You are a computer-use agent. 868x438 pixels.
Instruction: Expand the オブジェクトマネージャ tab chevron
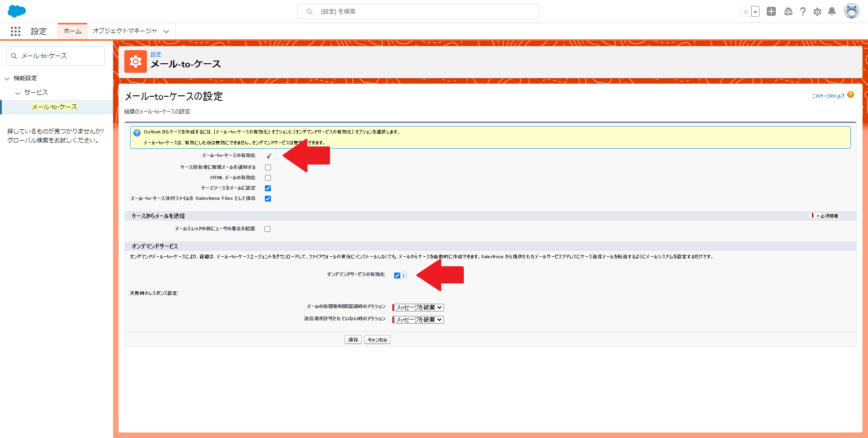tap(166, 32)
